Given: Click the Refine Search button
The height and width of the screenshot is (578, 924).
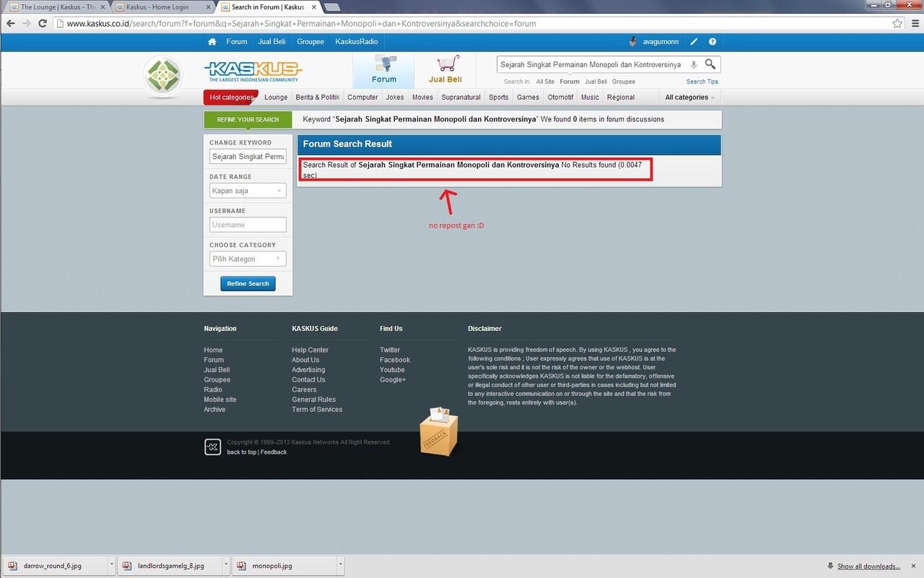Looking at the screenshot, I should coord(248,284).
